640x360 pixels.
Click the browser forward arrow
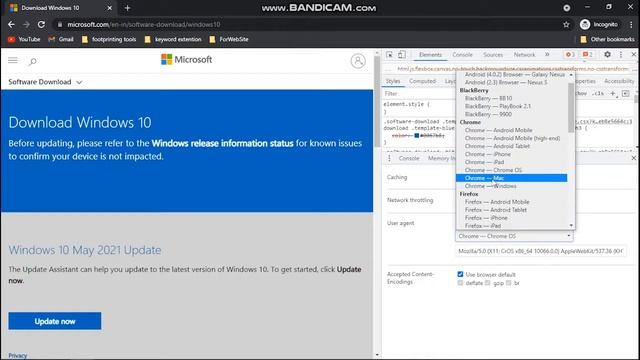(26, 24)
